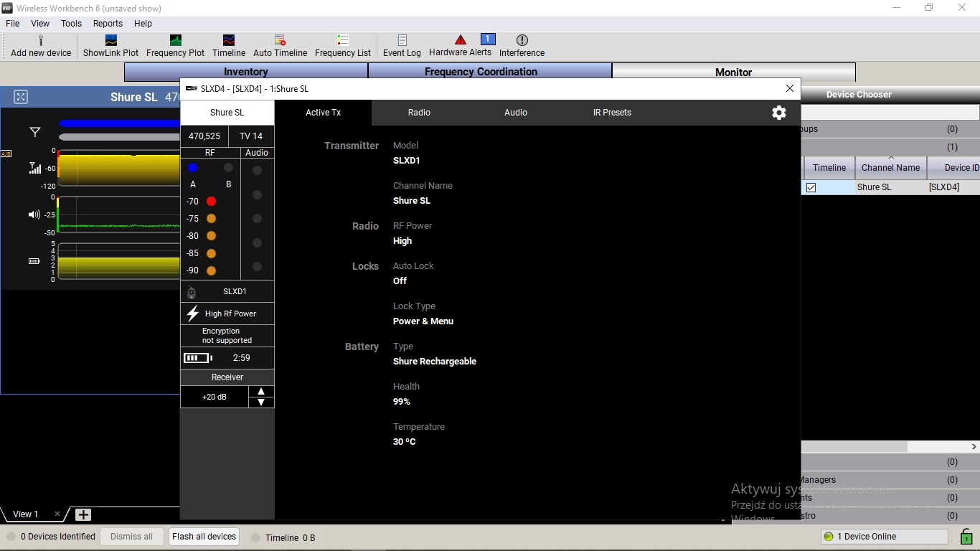The width and height of the screenshot is (980, 551).
Task: Click the Lock Type Power & Menu value
Action: coord(423,321)
